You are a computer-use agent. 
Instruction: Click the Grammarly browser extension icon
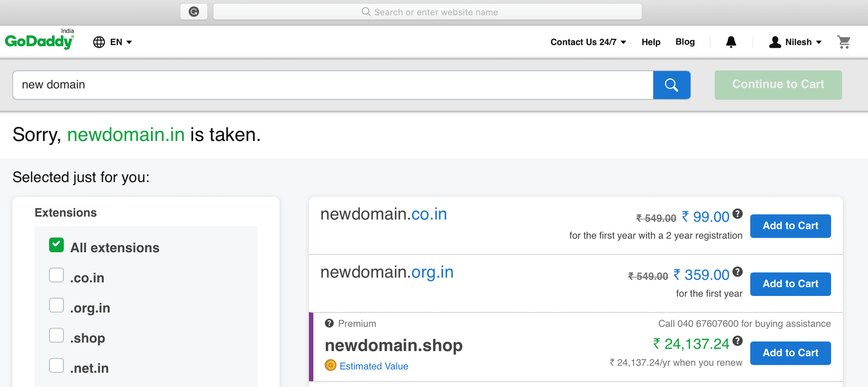(x=194, y=12)
